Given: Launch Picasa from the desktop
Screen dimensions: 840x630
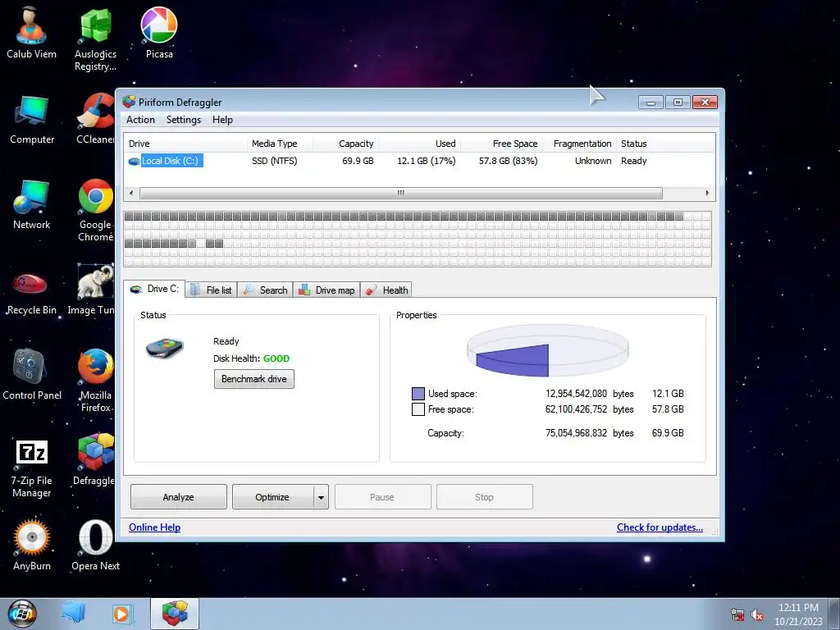Looking at the screenshot, I should (159, 33).
